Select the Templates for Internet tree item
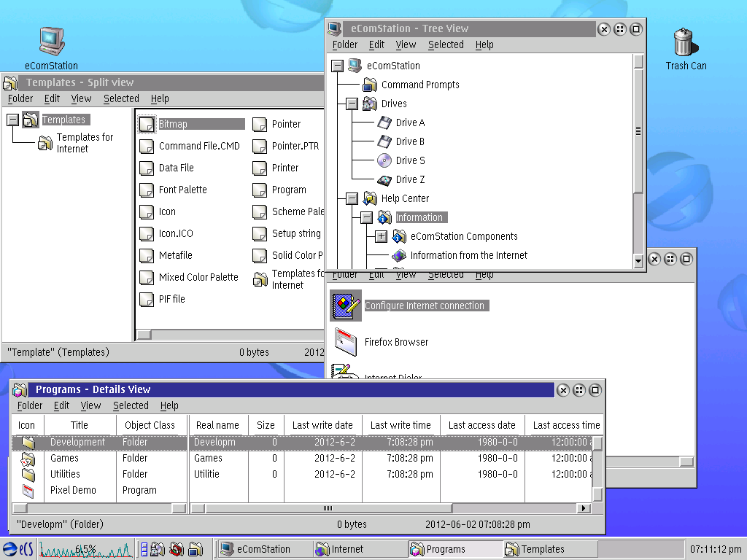 (85, 143)
